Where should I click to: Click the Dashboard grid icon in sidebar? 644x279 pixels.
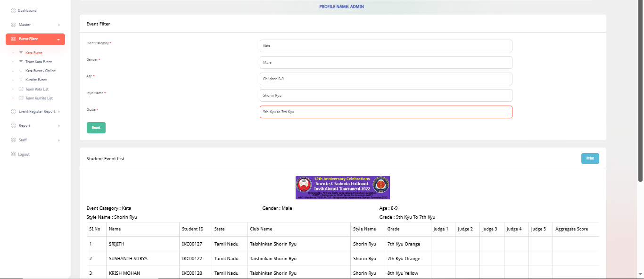14,10
